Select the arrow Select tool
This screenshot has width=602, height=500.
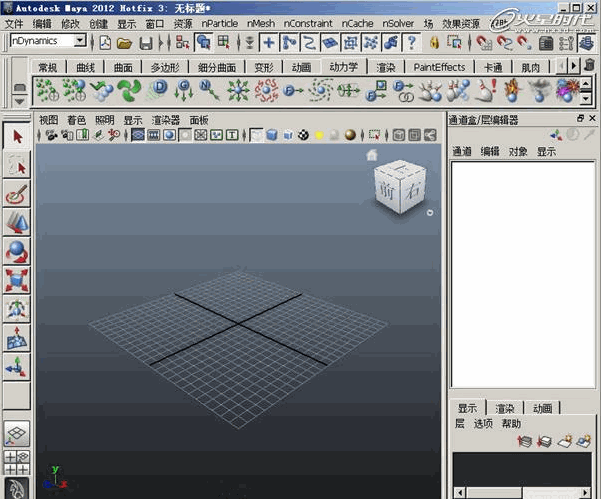click(x=17, y=137)
